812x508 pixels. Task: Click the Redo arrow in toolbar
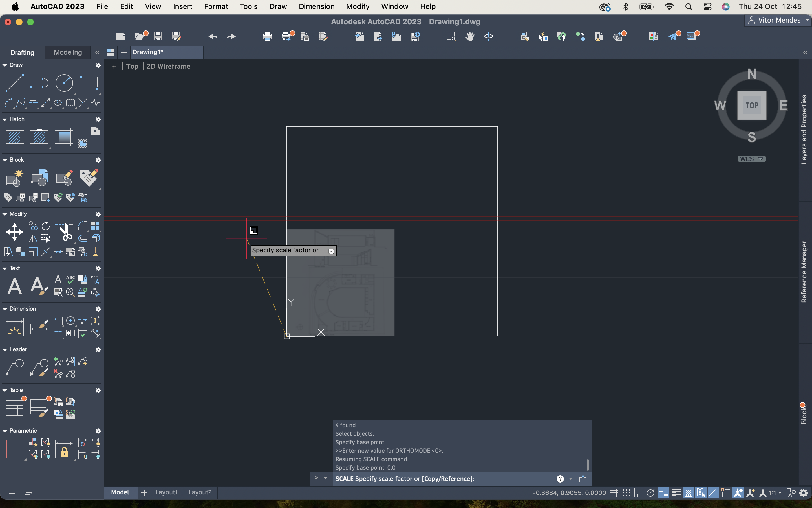tap(231, 36)
